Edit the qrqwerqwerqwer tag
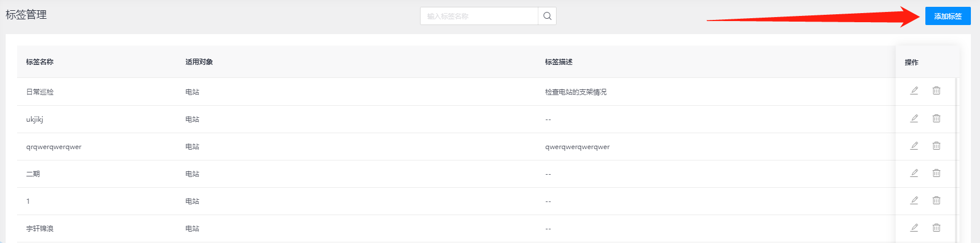The image size is (980, 243). (914, 146)
